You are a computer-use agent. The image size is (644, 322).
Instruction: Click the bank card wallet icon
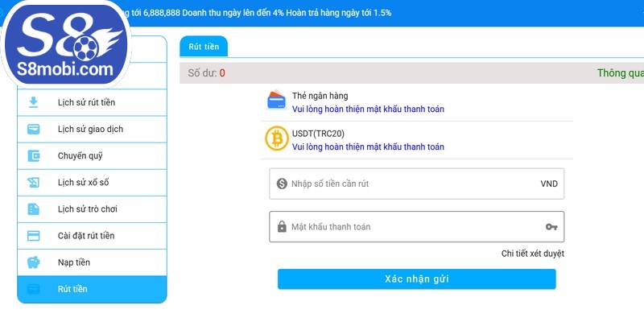tap(276, 101)
